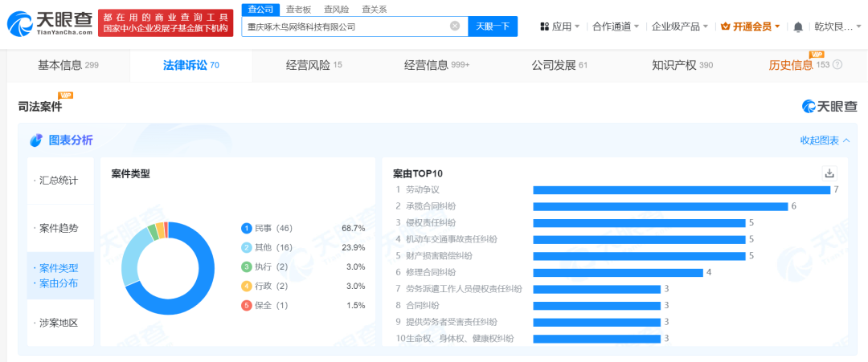This screenshot has height=362, width=868.
Task: Switch to the 经营风险 tab
Action: point(313,65)
